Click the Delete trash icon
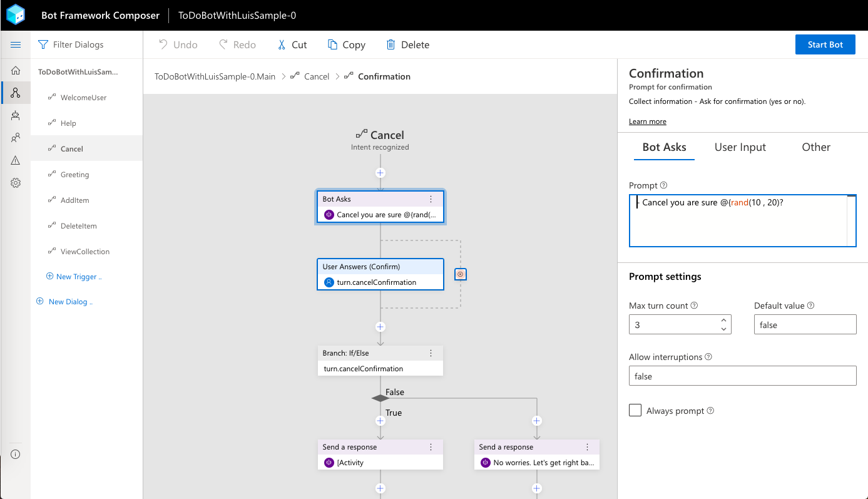 click(391, 44)
